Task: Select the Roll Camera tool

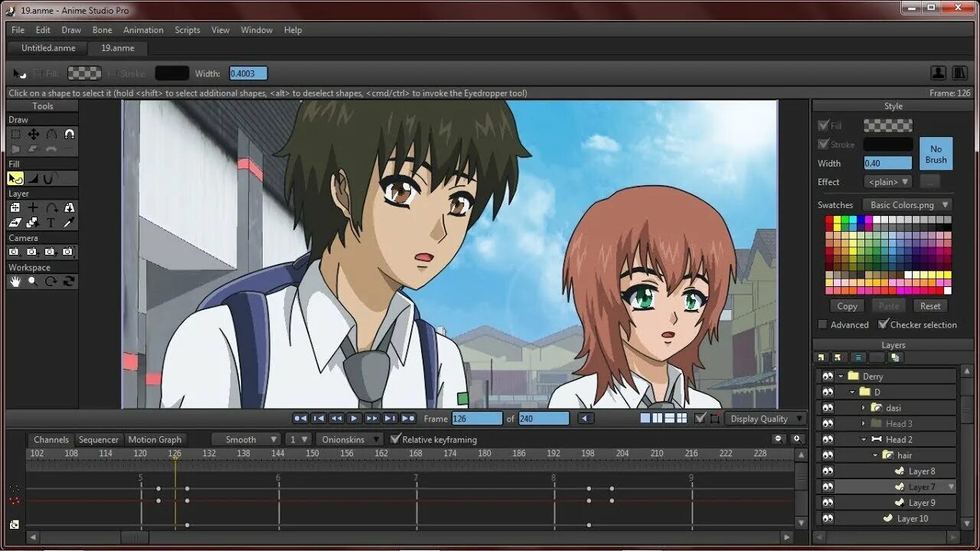Action: [51, 252]
